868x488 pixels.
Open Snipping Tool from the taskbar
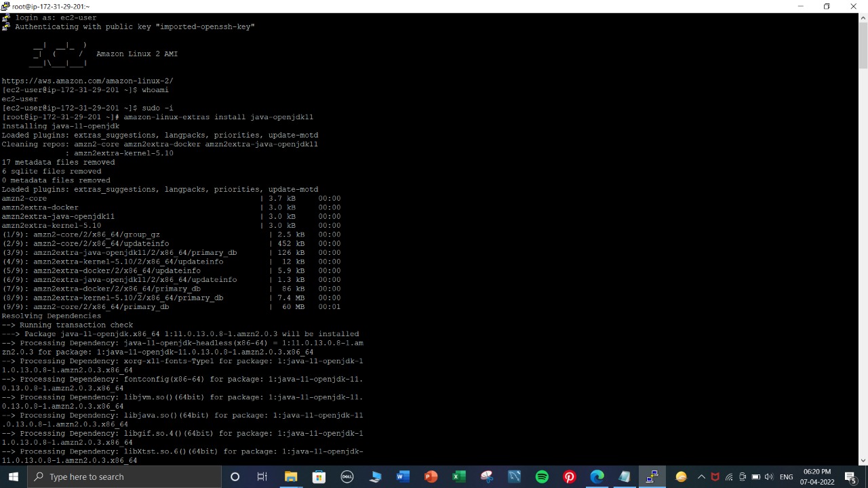[486, 476]
